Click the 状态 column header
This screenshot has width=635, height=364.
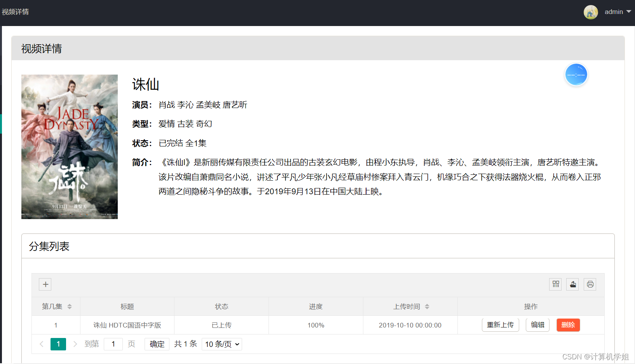222,307
